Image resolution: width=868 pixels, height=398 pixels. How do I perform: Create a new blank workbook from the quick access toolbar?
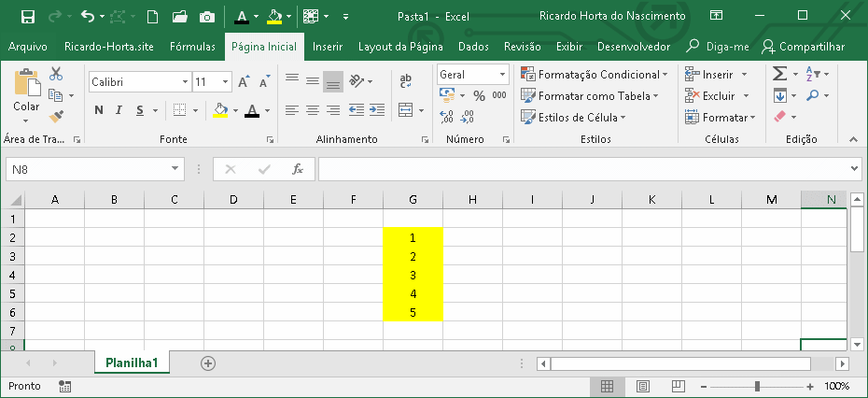tap(153, 17)
